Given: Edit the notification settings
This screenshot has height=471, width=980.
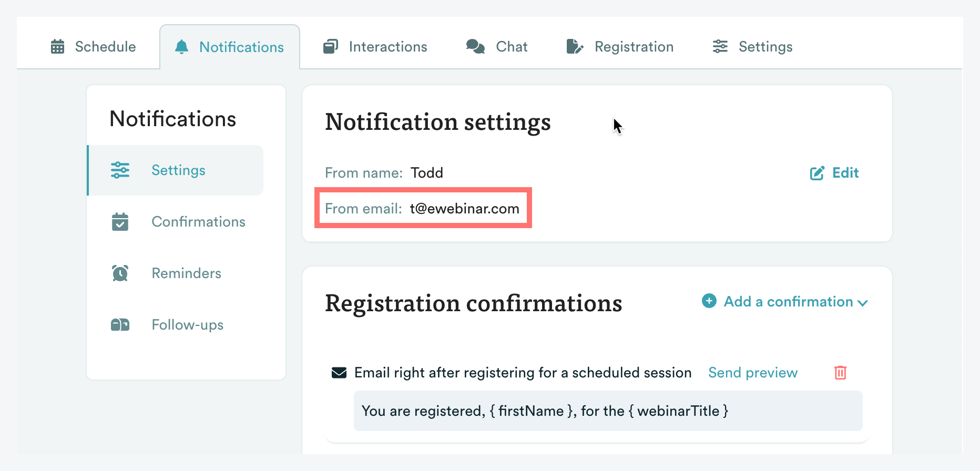Looking at the screenshot, I should (834, 173).
